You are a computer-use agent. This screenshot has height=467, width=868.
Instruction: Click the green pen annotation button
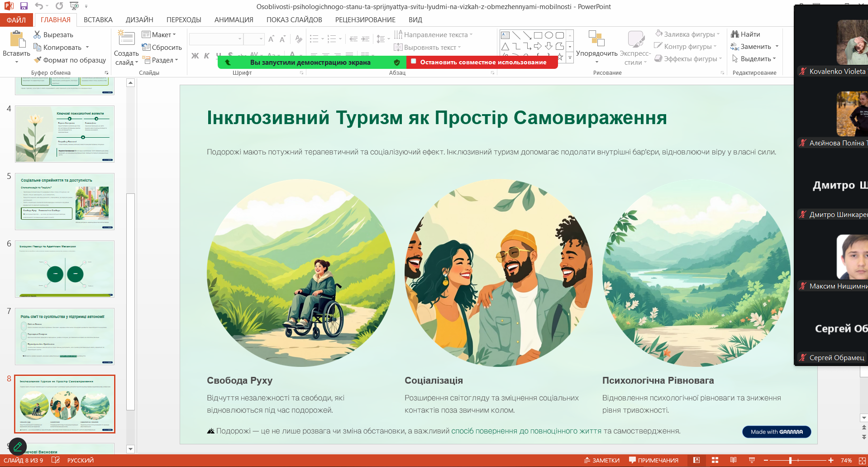point(18,447)
